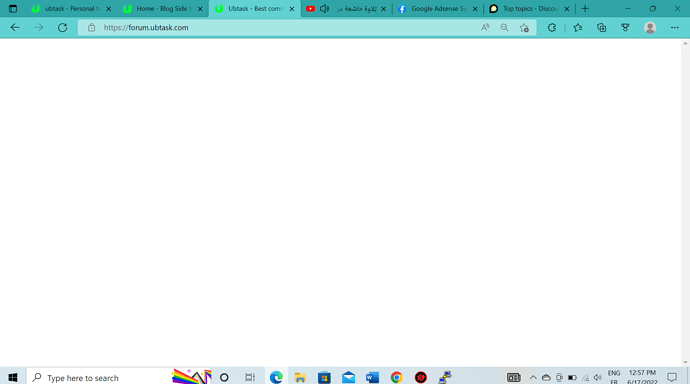Close the YouTube tab

383,8
